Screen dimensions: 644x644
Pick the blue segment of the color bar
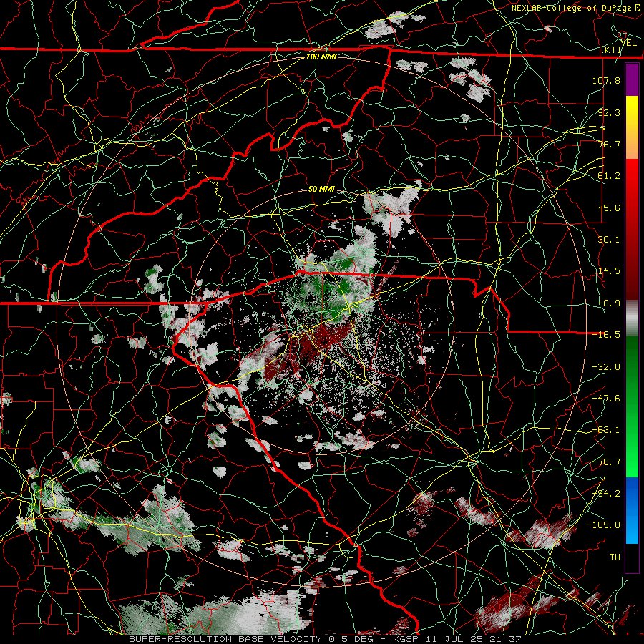point(632,510)
